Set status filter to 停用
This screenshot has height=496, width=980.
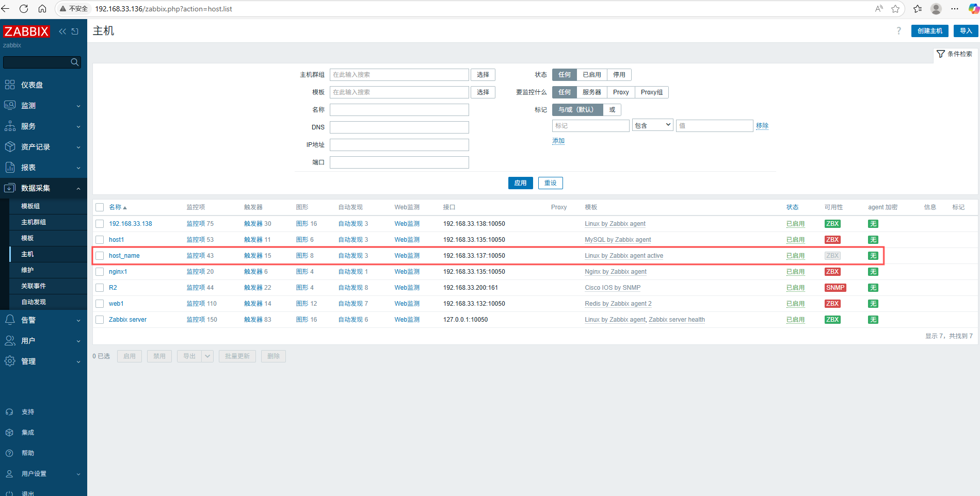(x=619, y=75)
